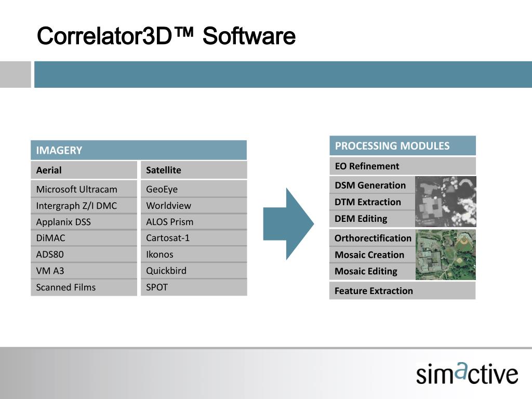Click the Cartosat-1 cell
532x399 pixels.
click(x=194, y=238)
